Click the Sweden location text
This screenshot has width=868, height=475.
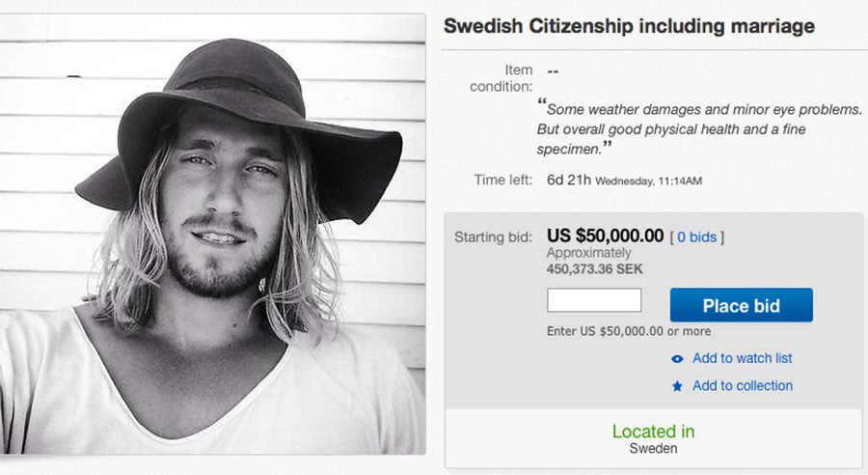pos(653,449)
